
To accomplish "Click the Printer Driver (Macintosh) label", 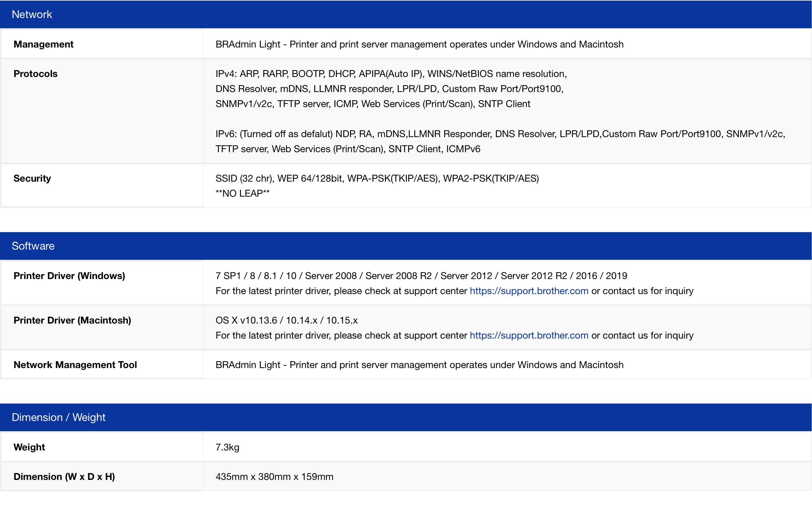I will coord(72,321).
